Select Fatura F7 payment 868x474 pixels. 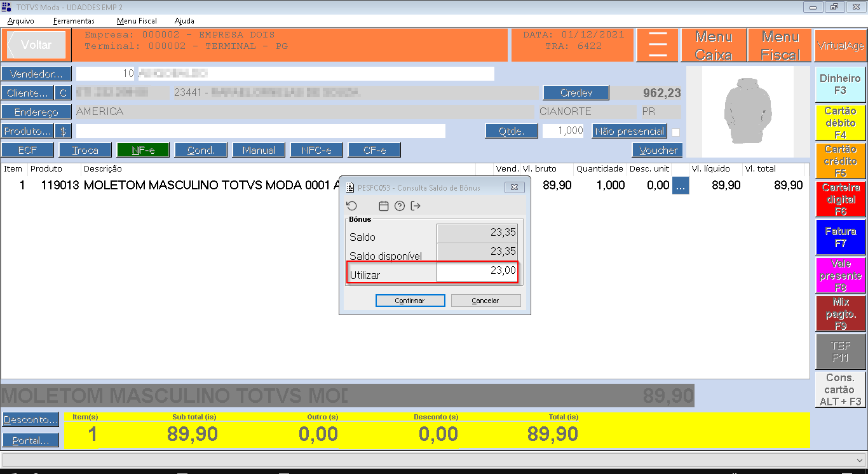(x=841, y=237)
